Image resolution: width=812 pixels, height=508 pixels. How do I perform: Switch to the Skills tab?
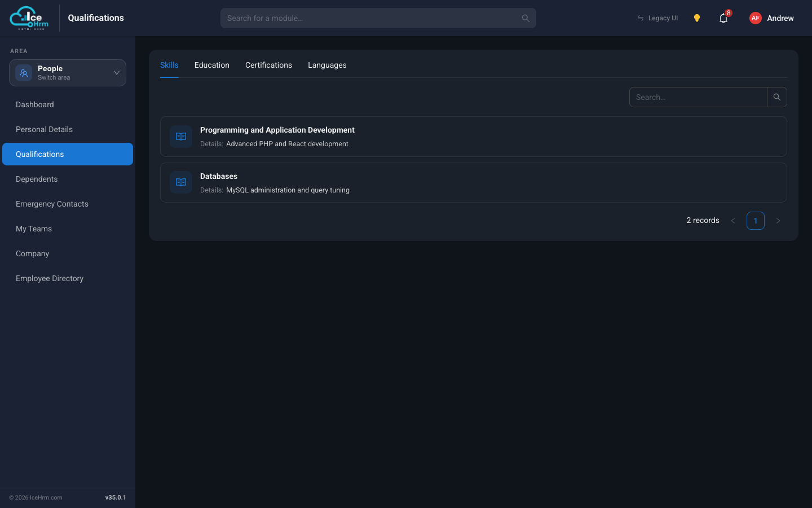coord(169,65)
